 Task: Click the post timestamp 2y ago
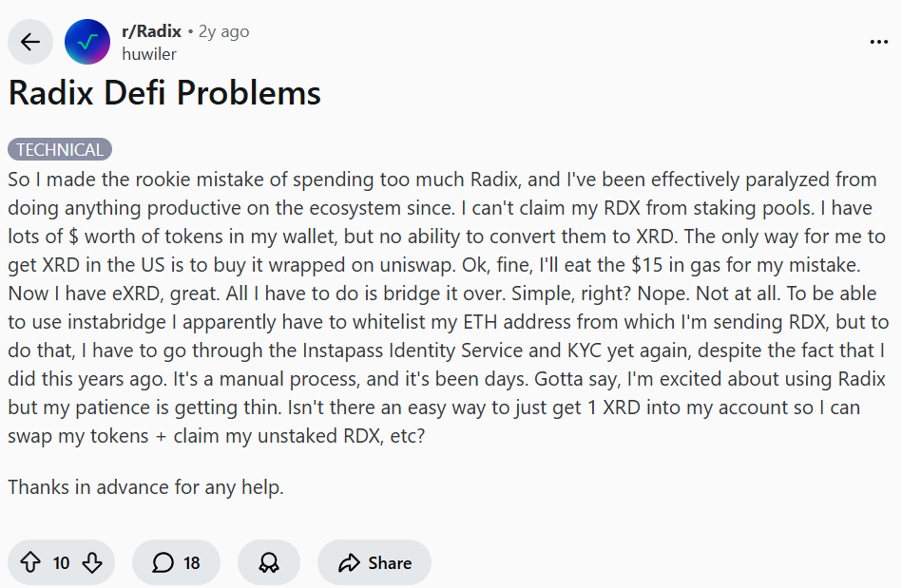pyautogui.click(x=224, y=31)
